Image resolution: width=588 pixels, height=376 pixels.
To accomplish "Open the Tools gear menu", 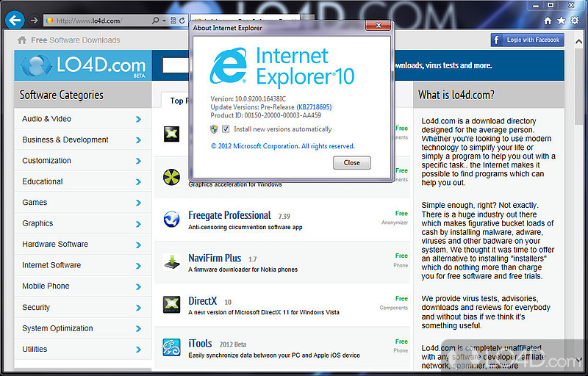I will point(575,21).
